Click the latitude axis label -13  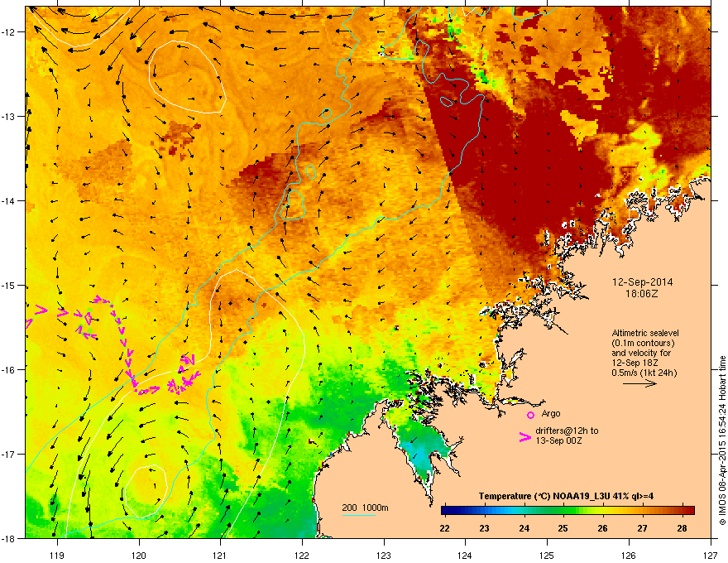click(x=8, y=117)
